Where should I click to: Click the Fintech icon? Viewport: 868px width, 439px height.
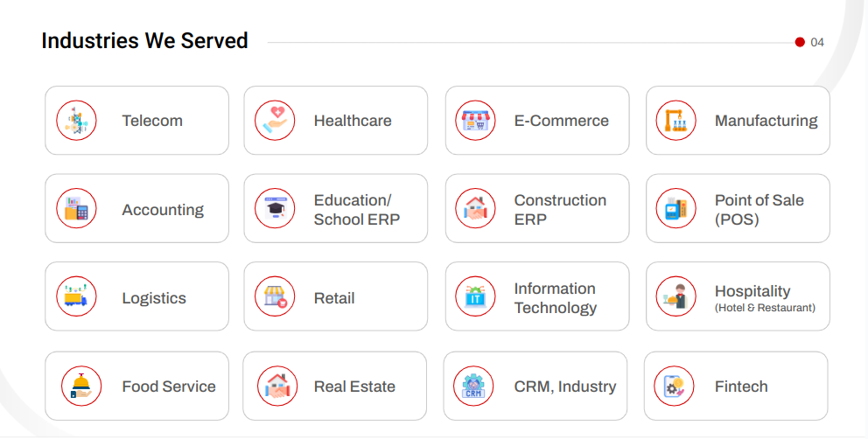pyautogui.click(x=674, y=386)
